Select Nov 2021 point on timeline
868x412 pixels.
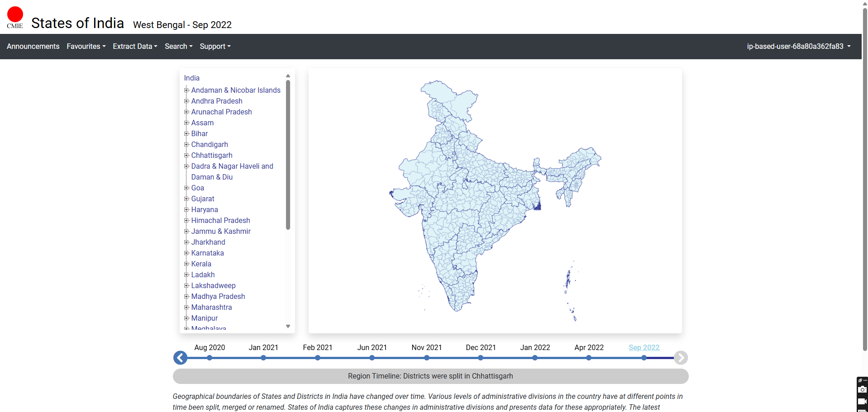(426, 358)
